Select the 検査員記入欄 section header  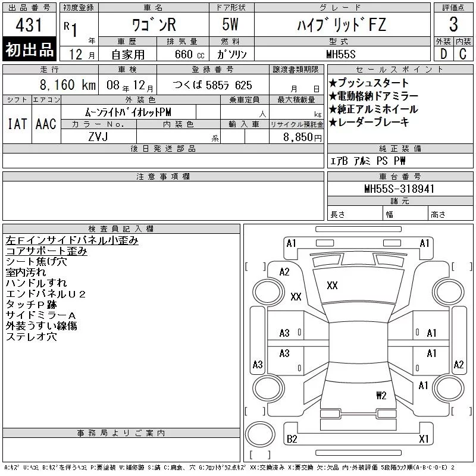[121, 228]
